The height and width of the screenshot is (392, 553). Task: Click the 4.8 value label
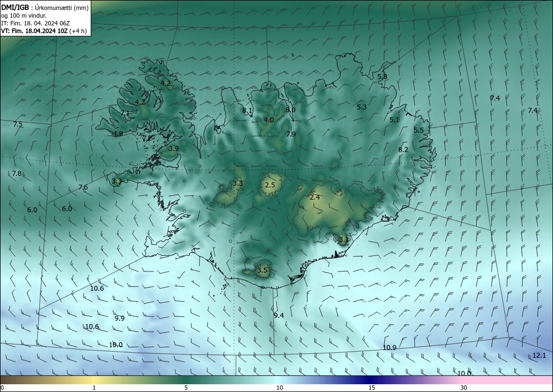click(118, 134)
